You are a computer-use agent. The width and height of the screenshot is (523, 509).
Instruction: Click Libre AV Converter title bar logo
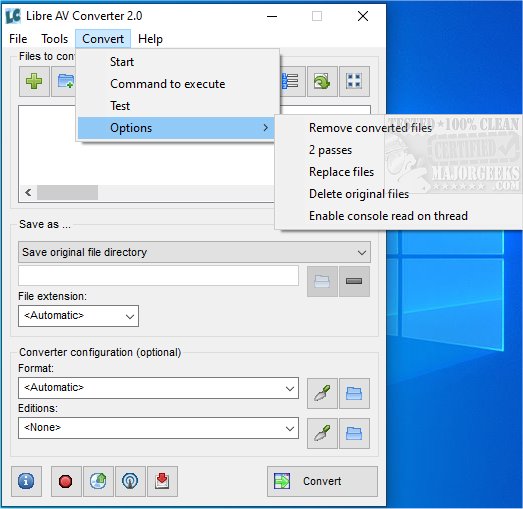tap(13, 16)
